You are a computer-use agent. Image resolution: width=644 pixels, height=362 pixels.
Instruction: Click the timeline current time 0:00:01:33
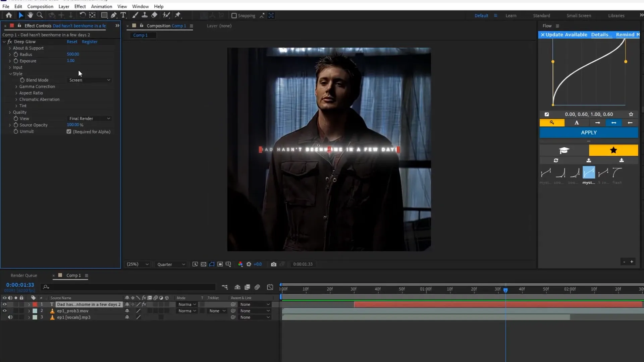point(20,285)
